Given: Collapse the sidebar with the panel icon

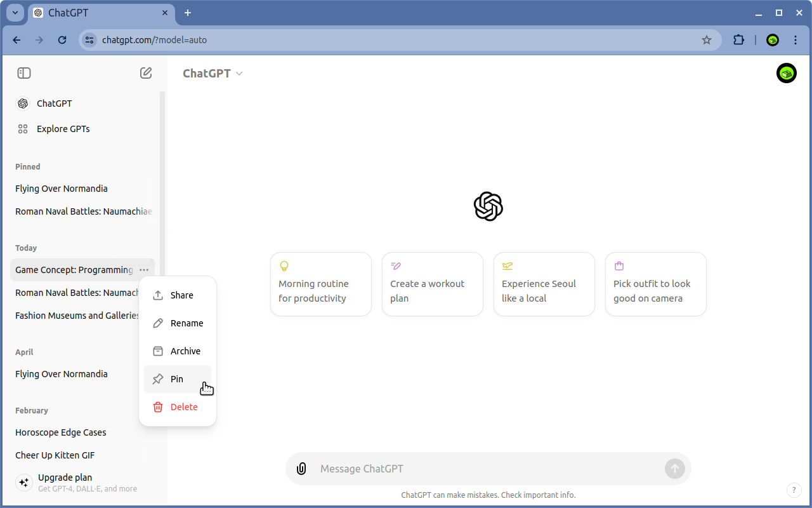Looking at the screenshot, I should (x=24, y=73).
